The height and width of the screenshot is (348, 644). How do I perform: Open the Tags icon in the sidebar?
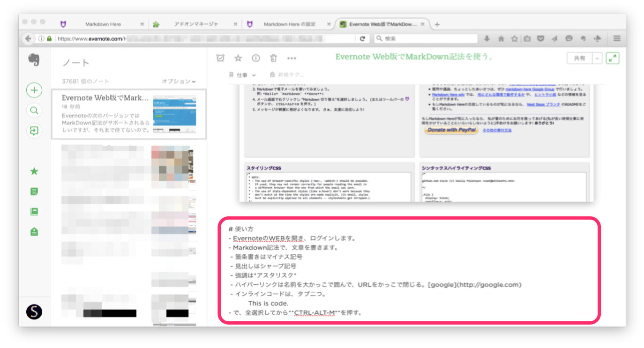pyautogui.click(x=34, y=231)
